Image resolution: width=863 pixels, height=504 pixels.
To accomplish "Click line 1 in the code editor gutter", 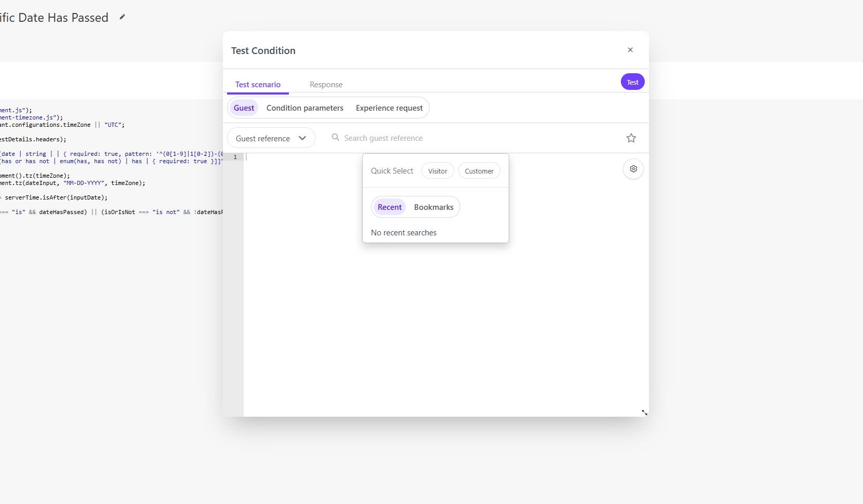I will click(x=235, y=157).
